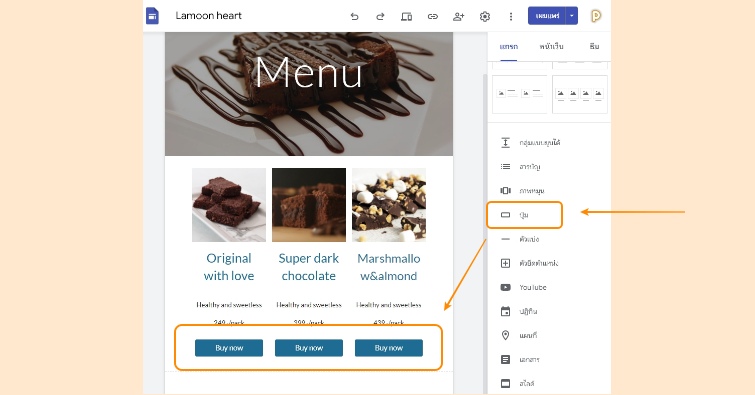Click the Menu header title text
This screenshot has height=395, width=755.
(308, 72)
